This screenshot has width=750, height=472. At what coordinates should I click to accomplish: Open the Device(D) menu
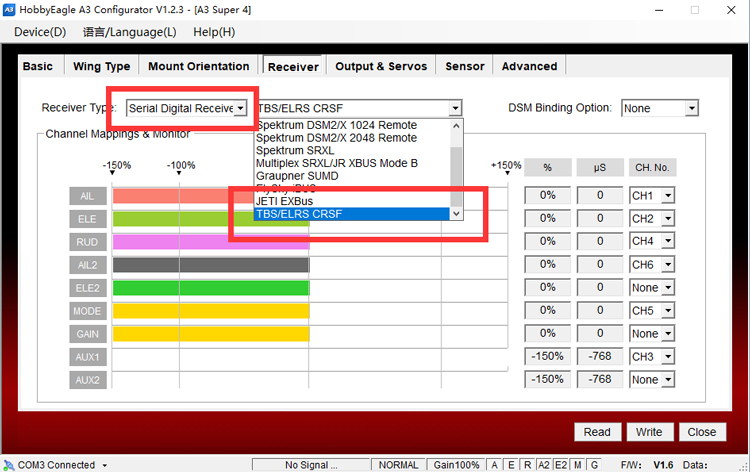pos(40,32)
